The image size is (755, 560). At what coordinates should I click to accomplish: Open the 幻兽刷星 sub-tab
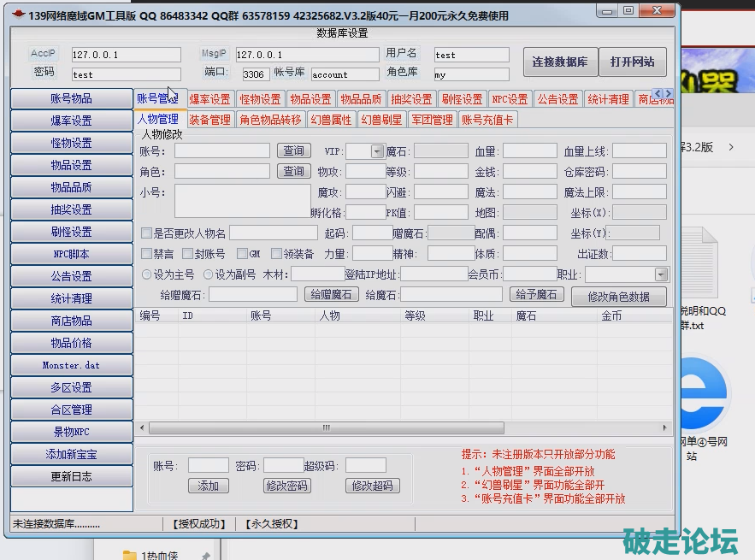(381, 120)
